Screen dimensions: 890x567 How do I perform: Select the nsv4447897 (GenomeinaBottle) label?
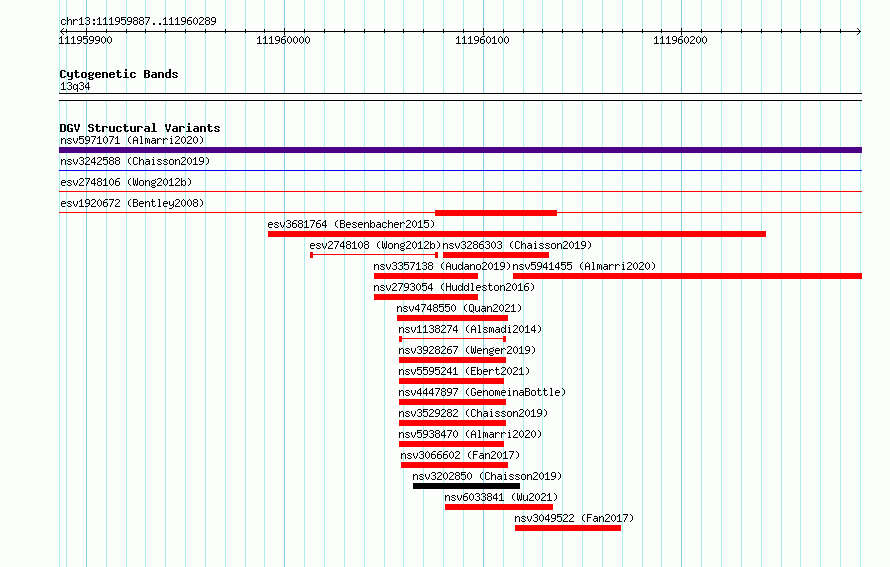tap(482, 392)
